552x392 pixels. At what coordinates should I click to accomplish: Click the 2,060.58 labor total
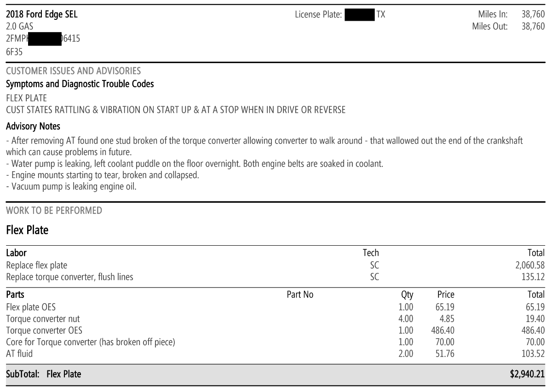tap(530, 265)
